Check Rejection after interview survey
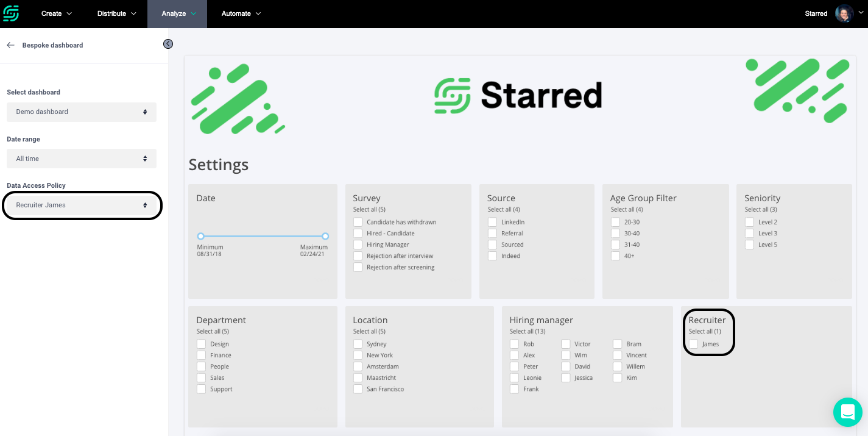The height and width of the screenshot is (436, 868). [x=358, y=256]
